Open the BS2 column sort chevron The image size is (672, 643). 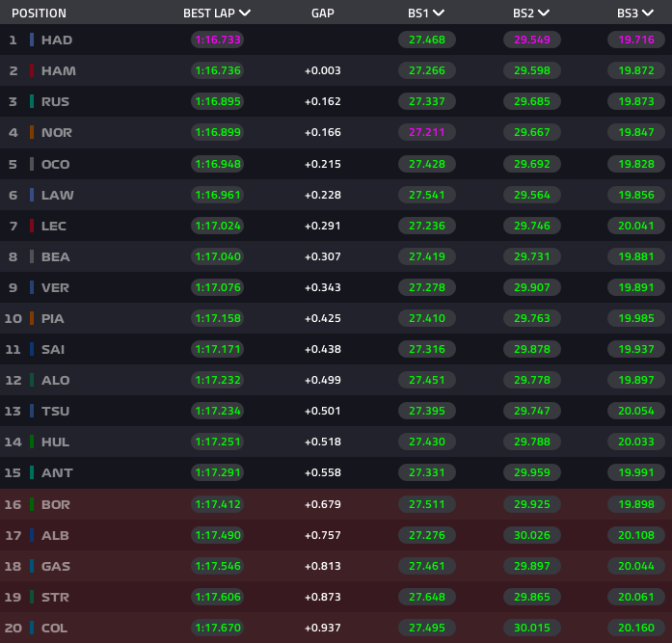point(544,13)
